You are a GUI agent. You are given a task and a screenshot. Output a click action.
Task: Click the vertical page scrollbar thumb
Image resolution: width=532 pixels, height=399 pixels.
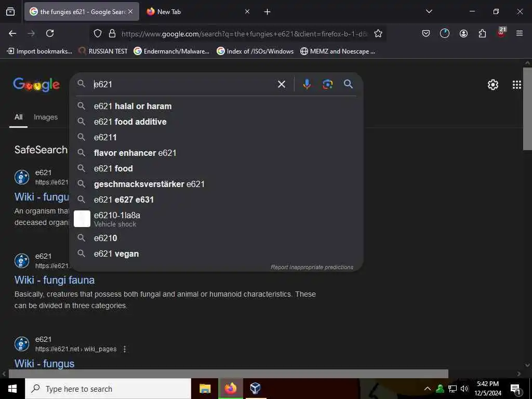[x=527, y=109]
